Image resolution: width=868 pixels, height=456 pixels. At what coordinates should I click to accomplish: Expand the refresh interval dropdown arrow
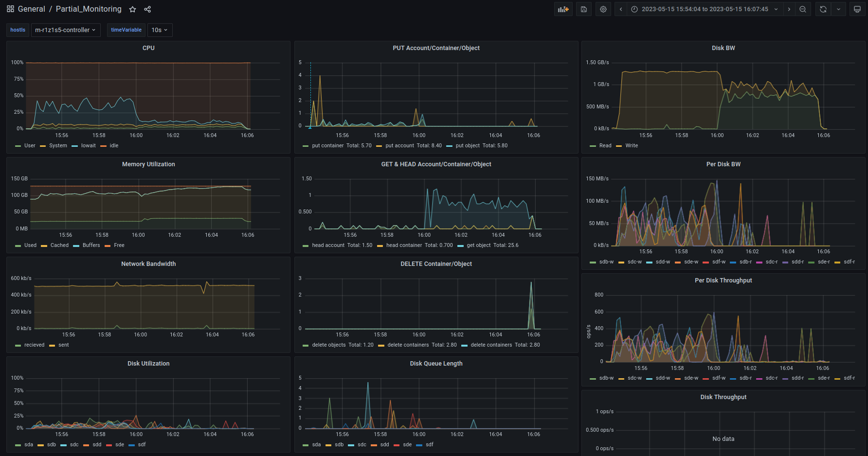[838, 9]
